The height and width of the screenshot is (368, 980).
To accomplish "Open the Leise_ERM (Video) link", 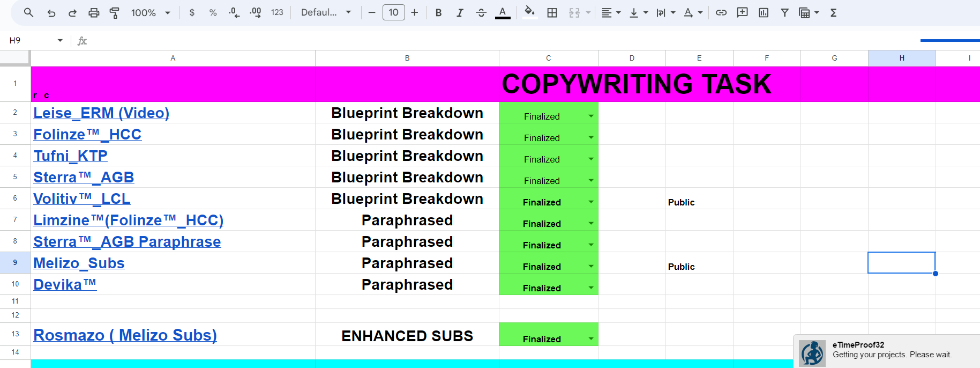I will tap(101, 113).
